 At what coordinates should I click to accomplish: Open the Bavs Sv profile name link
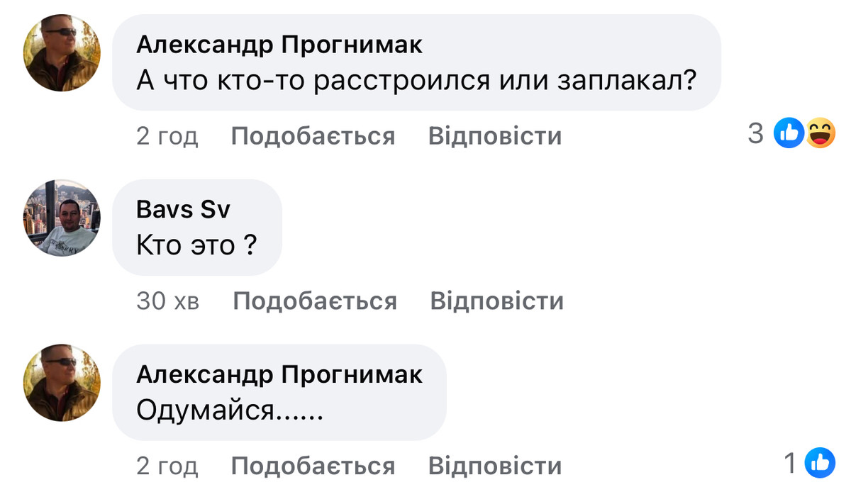tap(183, 210)
